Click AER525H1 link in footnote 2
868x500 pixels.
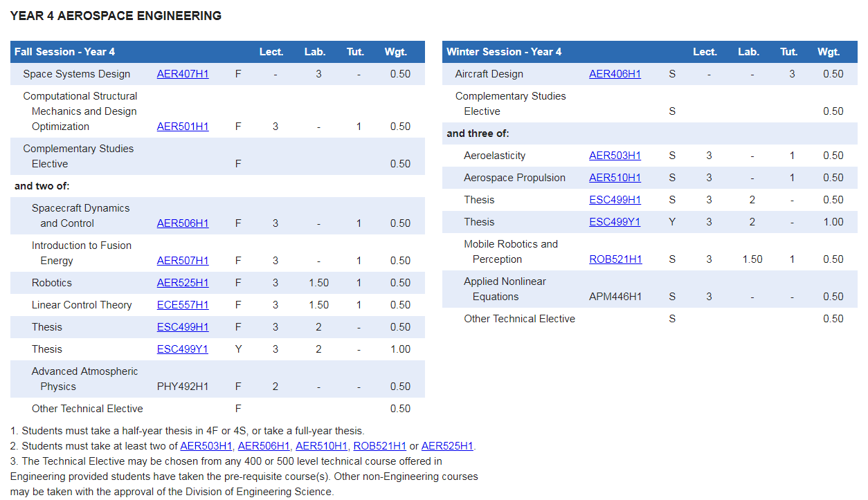447,446
